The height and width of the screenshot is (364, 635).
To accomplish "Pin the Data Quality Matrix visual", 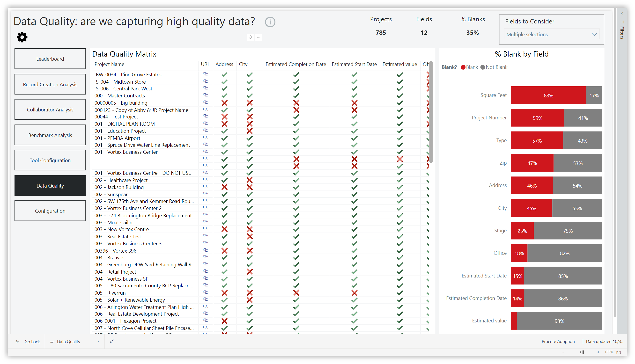I will pyautogui.click(x=250, y=37).
